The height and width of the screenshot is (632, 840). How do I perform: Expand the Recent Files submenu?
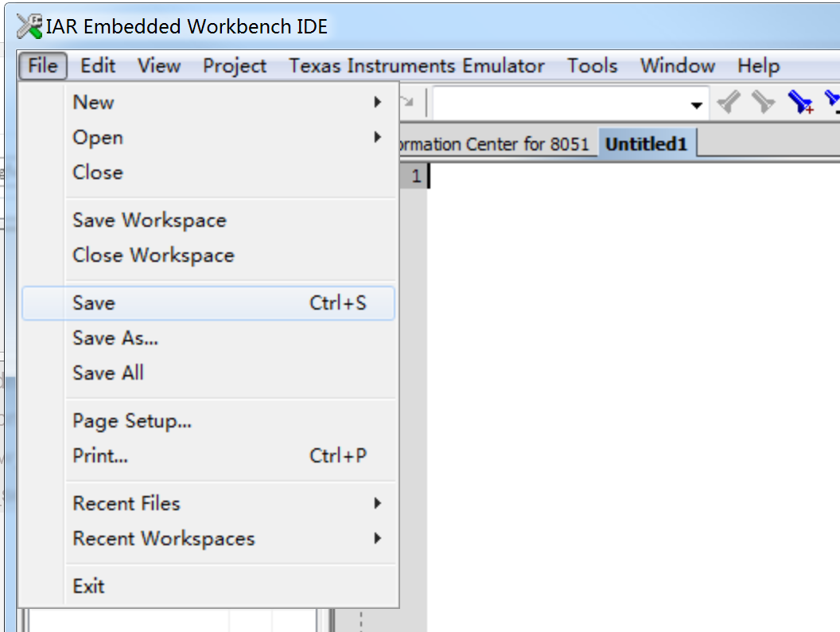click(209, 503)
